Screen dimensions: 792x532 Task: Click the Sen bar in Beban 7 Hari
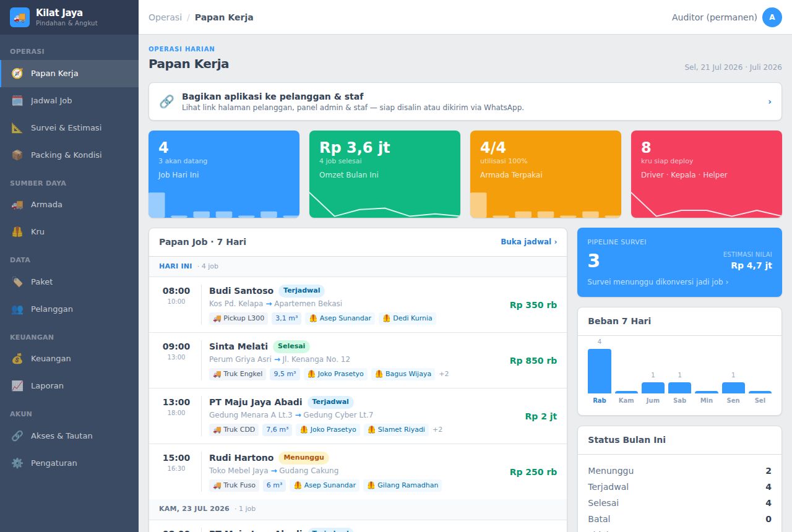pos(733,388)
